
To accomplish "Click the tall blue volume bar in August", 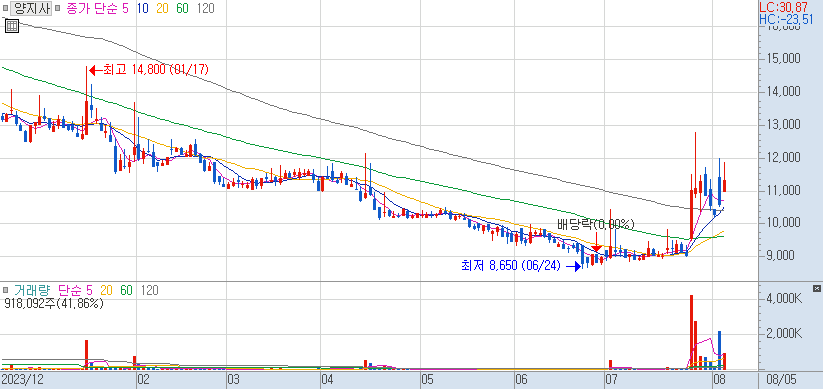I will tap(720, 350).
